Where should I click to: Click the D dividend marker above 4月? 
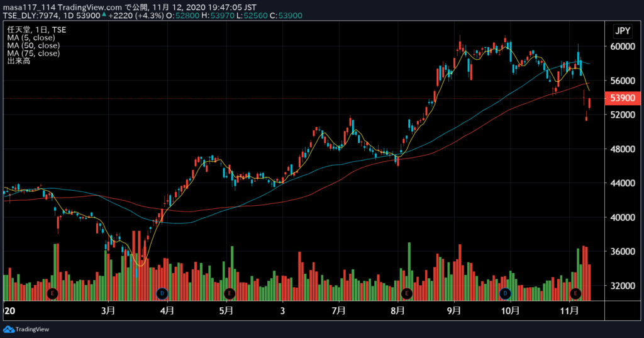pos(162,293)
